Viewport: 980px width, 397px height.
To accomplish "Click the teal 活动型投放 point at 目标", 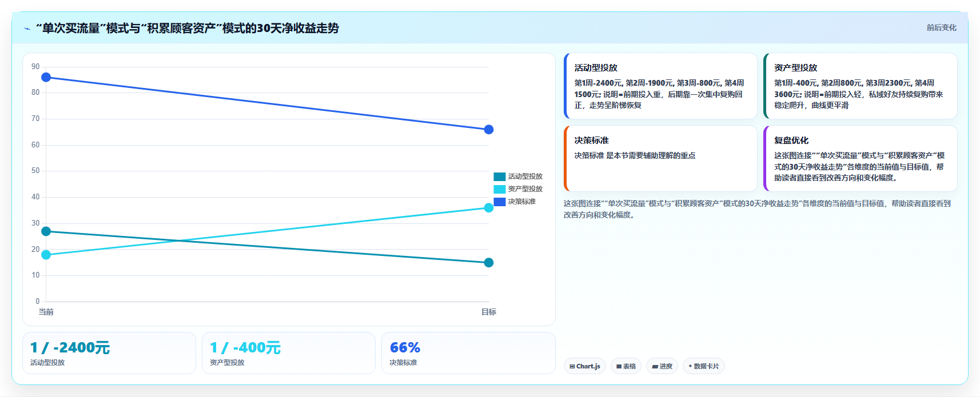I will (489, 263).
